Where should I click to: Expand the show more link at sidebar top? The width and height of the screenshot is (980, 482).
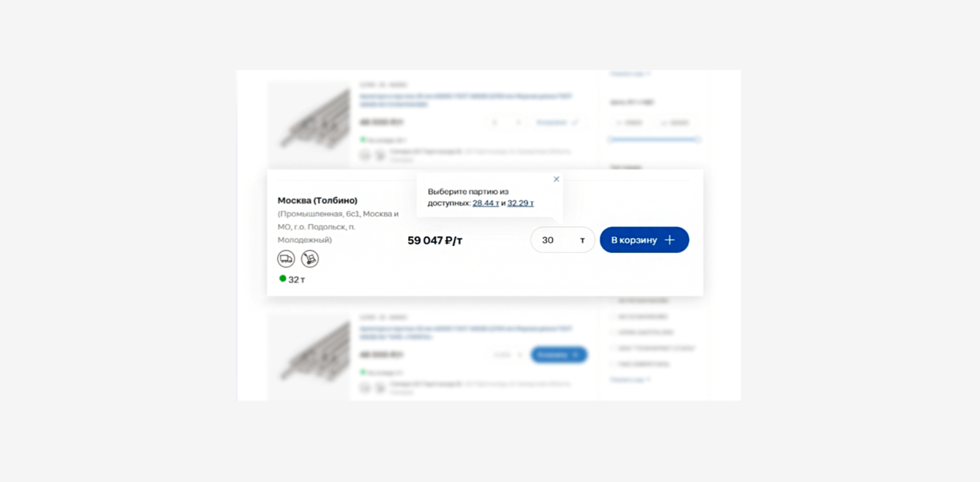point(630,74)
